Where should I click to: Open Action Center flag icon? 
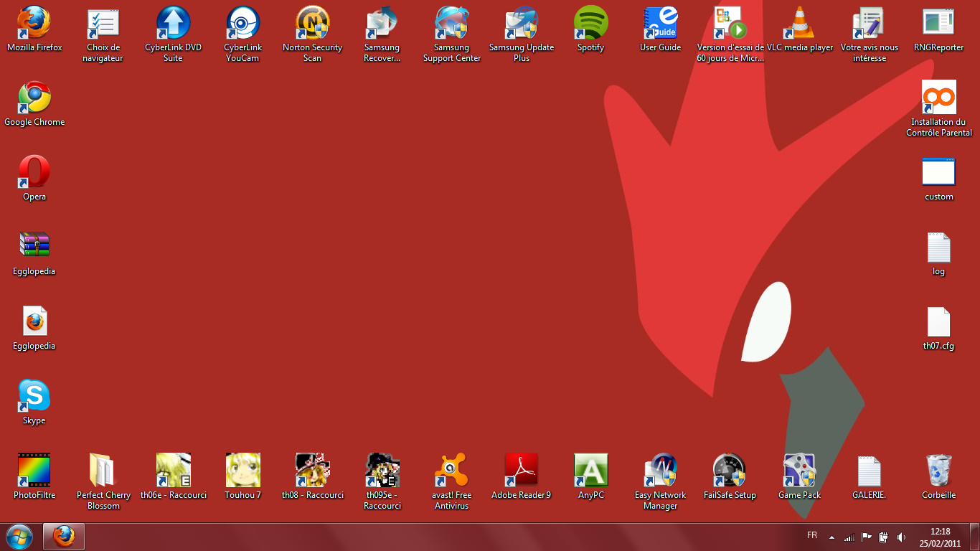pos(867,537)
